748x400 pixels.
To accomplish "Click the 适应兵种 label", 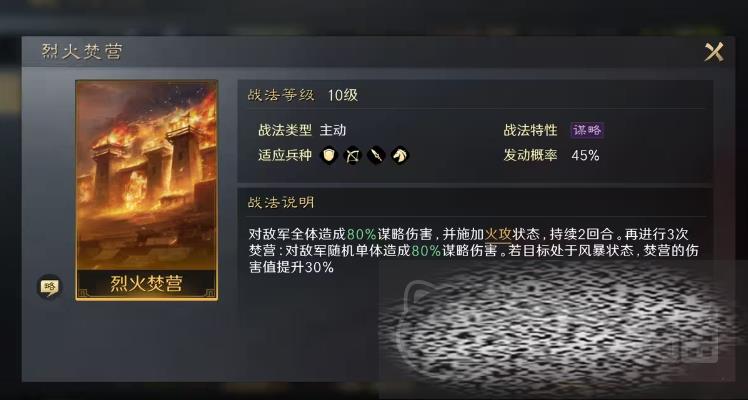I will [x=285, y=155].
